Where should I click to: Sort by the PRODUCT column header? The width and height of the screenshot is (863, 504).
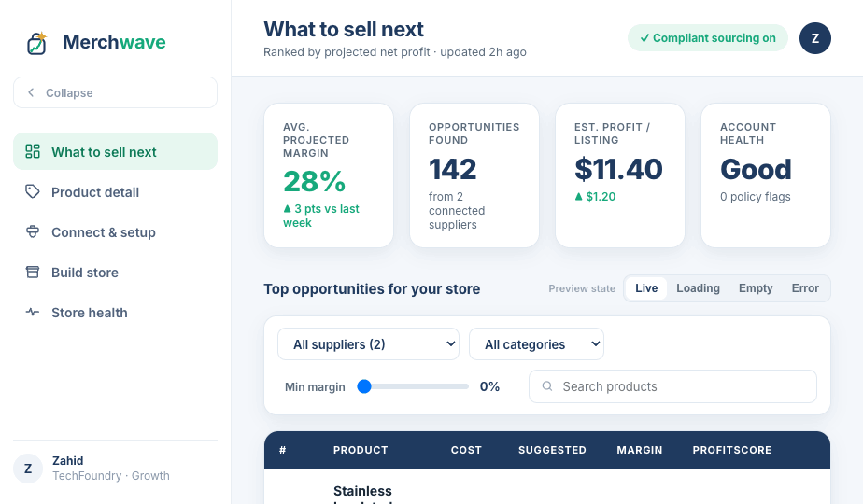[361, 450]
